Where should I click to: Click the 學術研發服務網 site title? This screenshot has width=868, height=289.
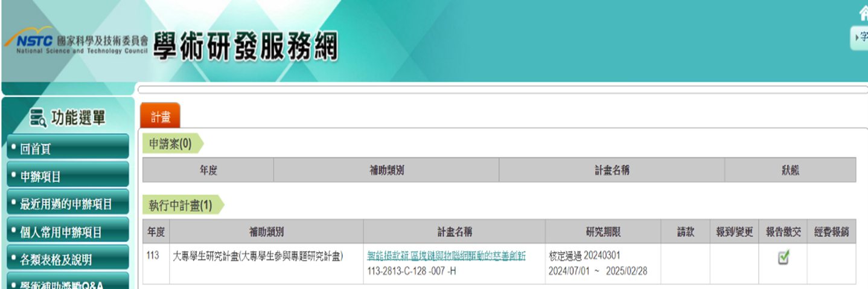click(246, 46)
